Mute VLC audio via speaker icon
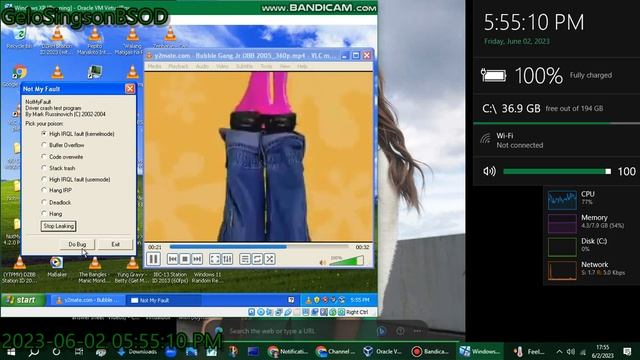 pos(323,262)
